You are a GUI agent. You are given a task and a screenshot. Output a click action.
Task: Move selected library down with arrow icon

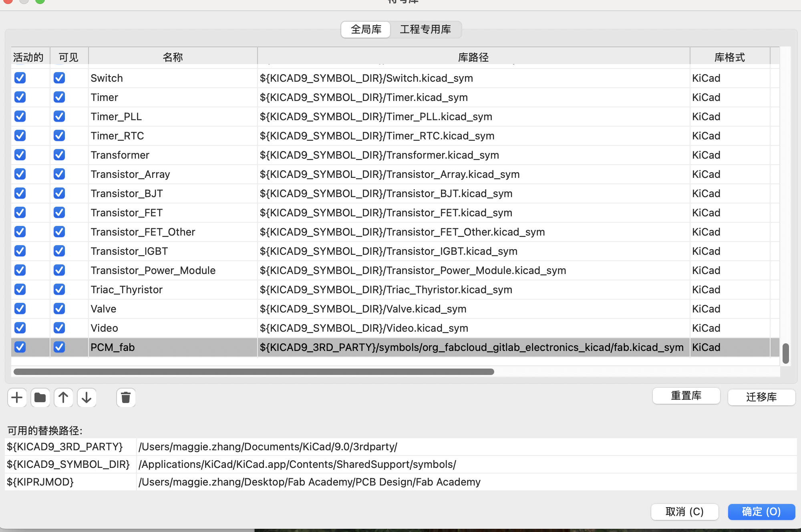(x=87, y=398)
